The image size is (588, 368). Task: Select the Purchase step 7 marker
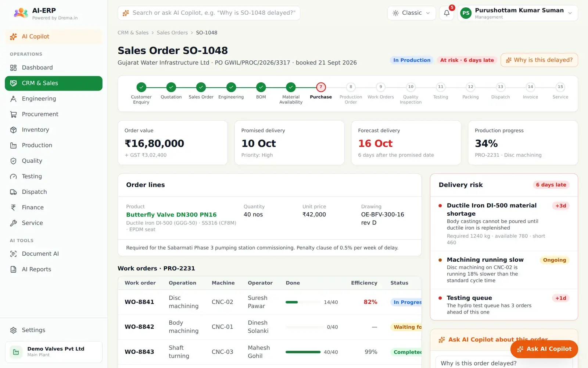tap(321, 87)
